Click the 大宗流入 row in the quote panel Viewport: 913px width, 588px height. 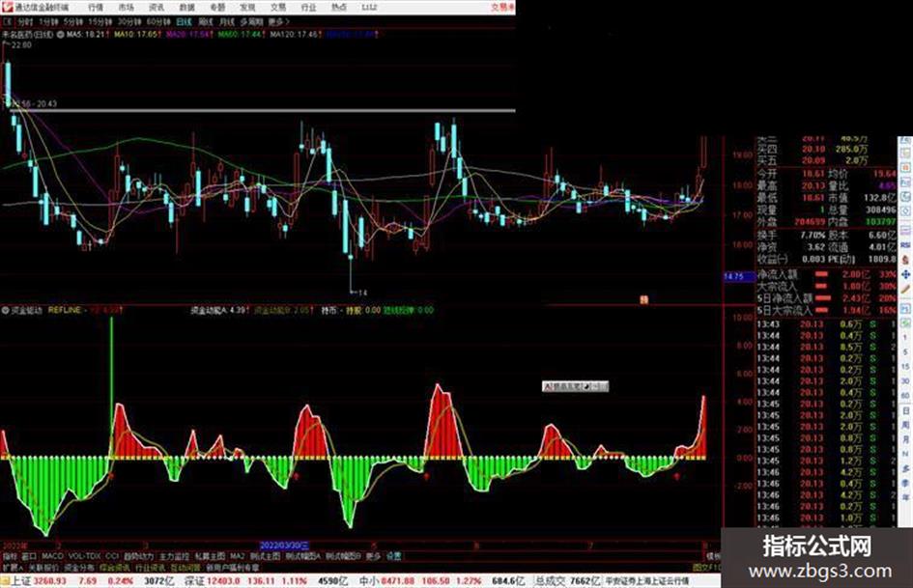pyautogui.click(x=826, y=287)
